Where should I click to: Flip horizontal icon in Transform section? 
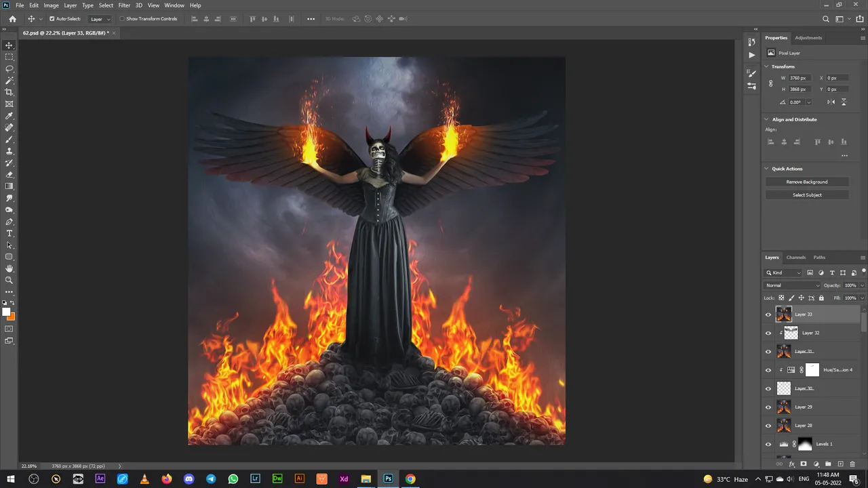click(x=831, y=102)
